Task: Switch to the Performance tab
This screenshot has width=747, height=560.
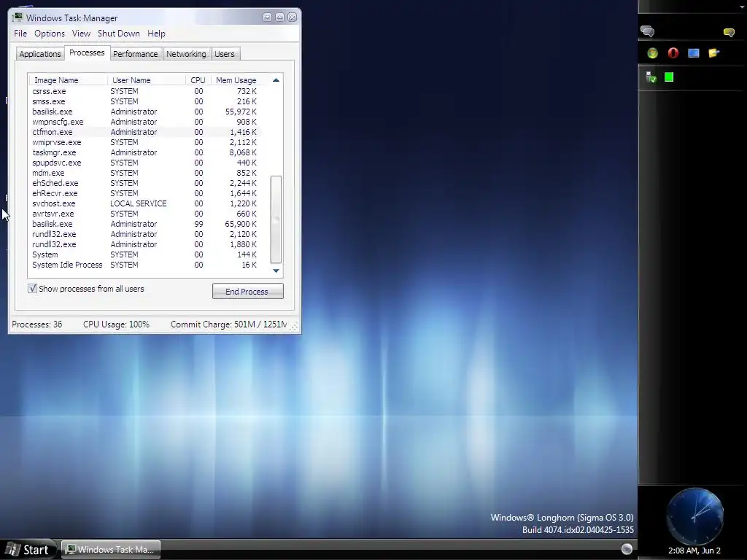Action: (x=135, y=54)
